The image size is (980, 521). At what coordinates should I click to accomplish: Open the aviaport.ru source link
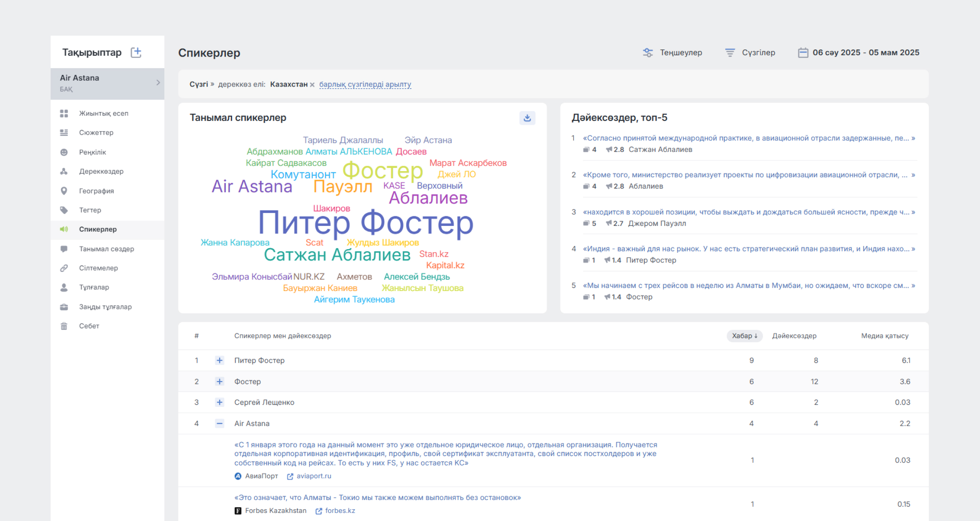click(314, 476)
